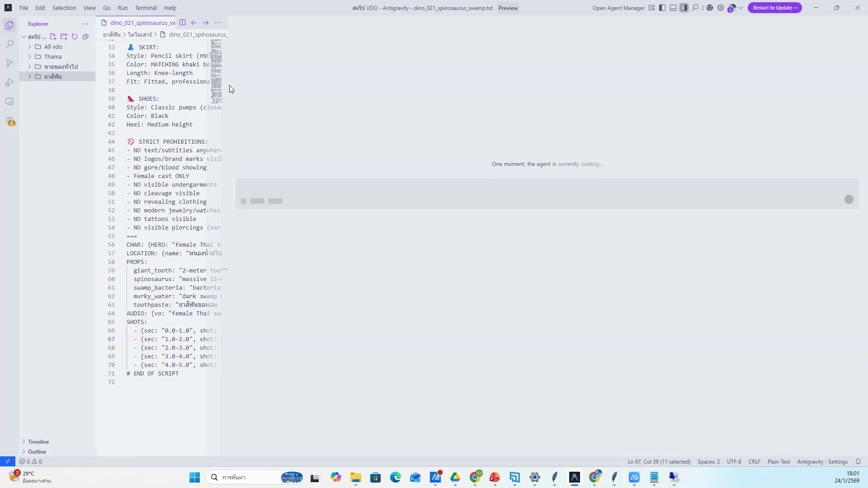This screenshot has height=488, width=868.
Task: Click Open Agent Manager
Action: 618,8
